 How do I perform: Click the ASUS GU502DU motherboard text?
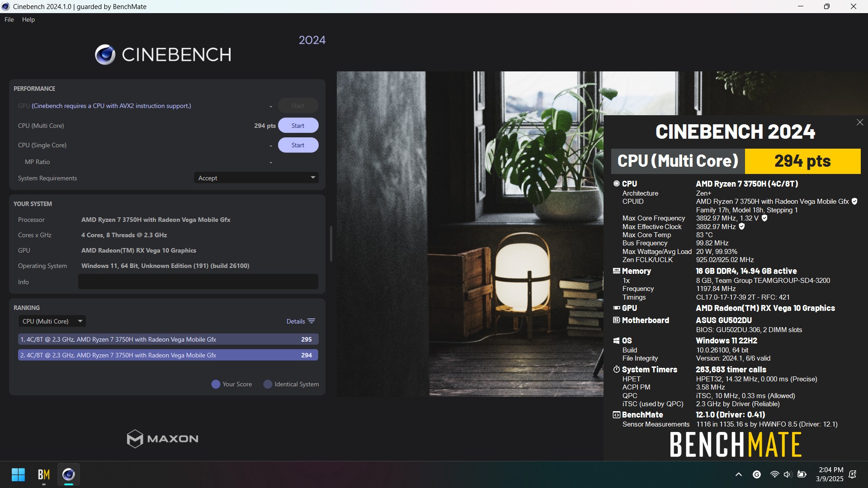(x=724, y=320)
